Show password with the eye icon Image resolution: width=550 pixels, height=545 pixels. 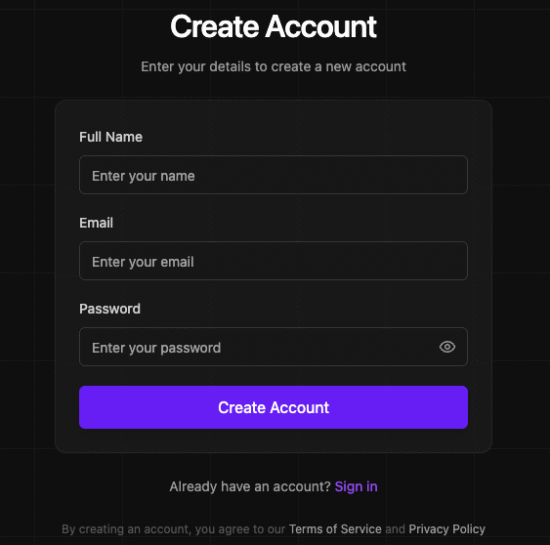click(x=447, y=347)
